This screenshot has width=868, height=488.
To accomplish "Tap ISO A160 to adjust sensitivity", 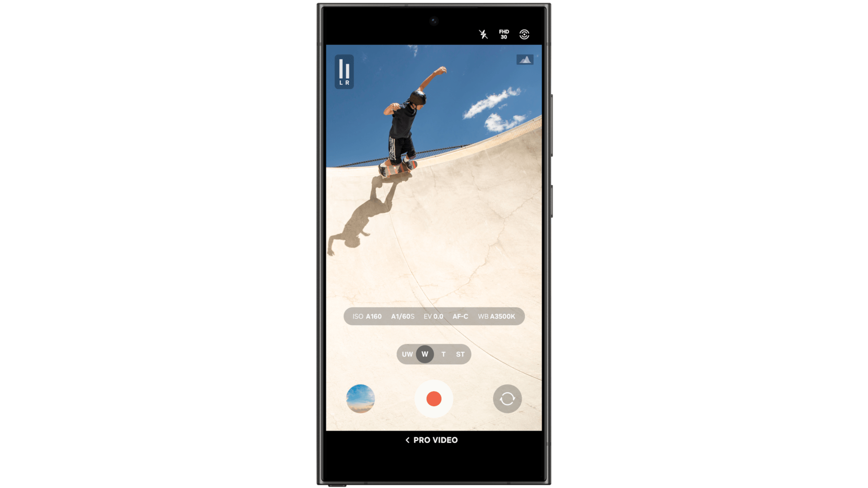I will (365, 316).
